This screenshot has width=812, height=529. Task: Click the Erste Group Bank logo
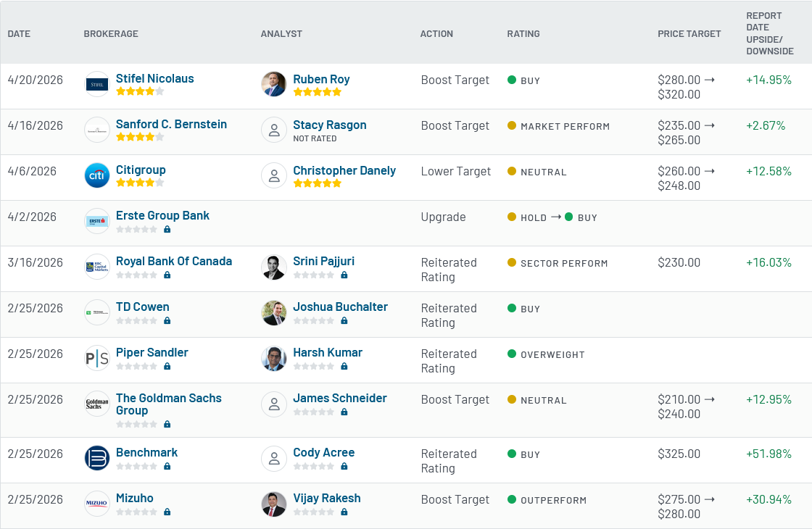[97, 221]
